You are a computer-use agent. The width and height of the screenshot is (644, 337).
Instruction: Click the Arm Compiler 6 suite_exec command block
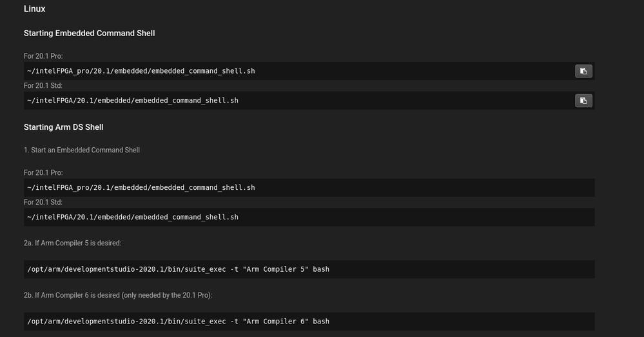pos(179,322)
